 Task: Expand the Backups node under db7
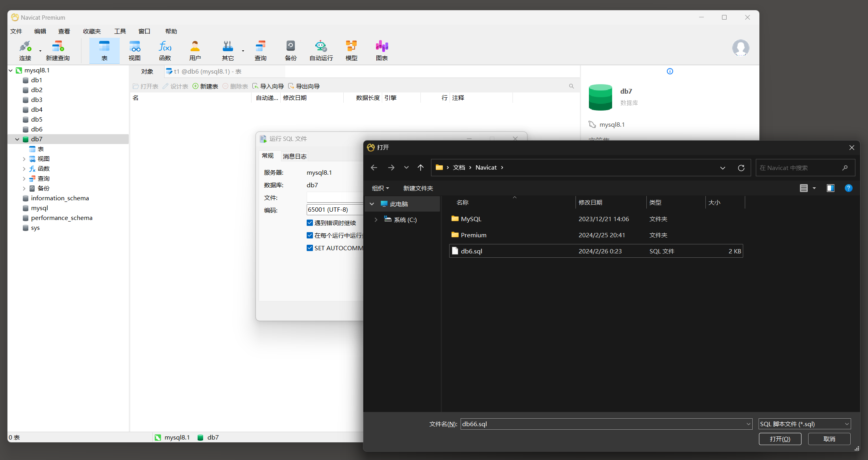24,188
